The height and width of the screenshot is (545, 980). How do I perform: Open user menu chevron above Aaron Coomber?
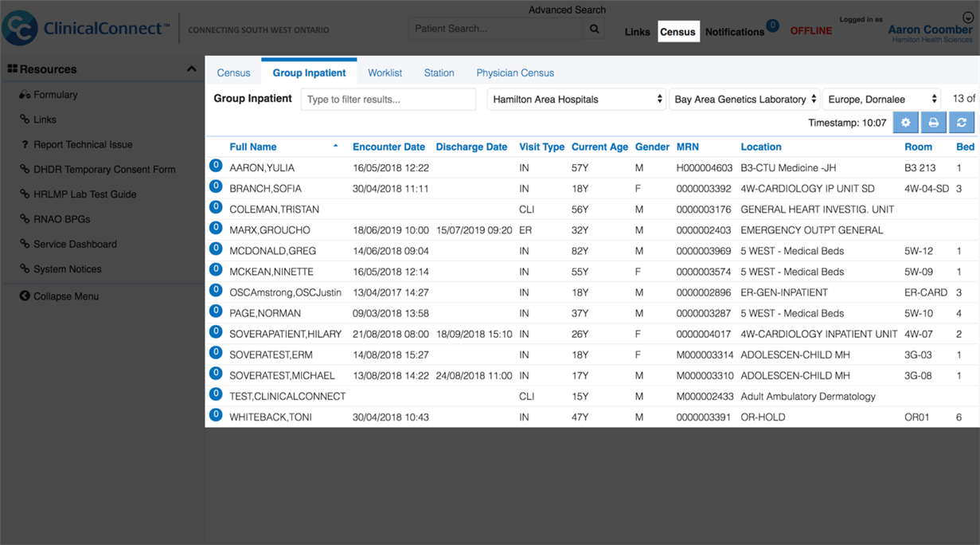pyautogui.click(x=968, y=18)
